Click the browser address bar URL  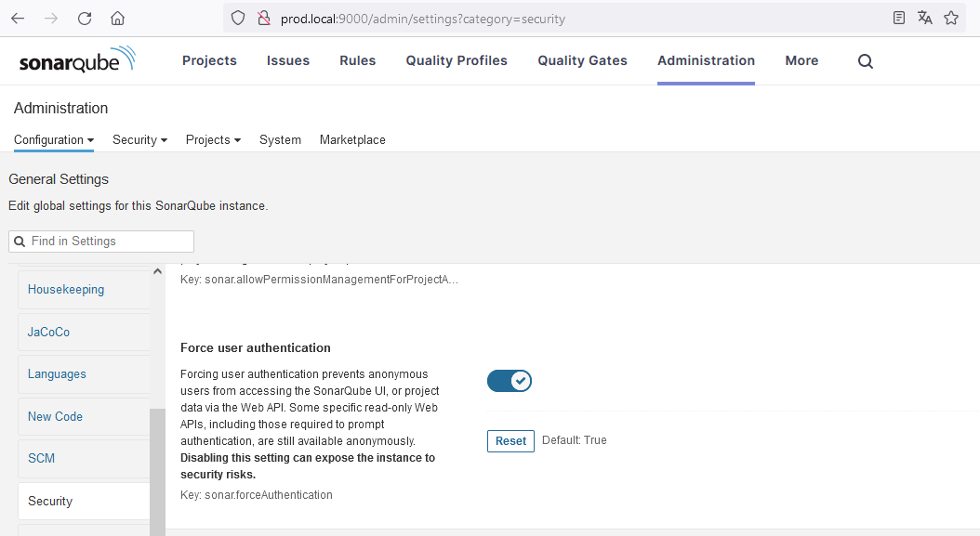(422, 19)
